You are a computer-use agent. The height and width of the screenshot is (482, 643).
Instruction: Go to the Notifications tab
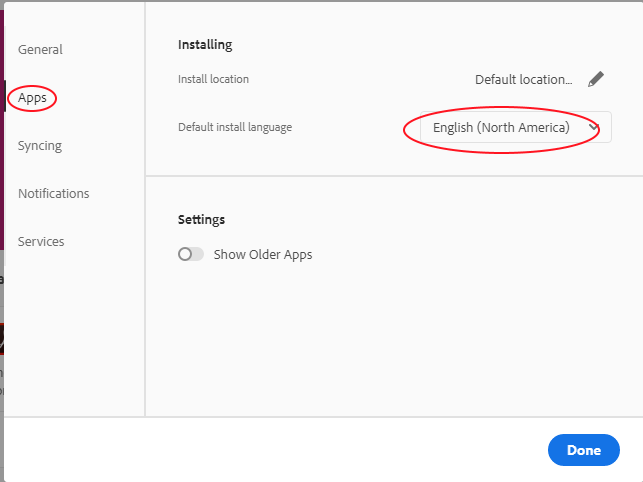[53, 194]
